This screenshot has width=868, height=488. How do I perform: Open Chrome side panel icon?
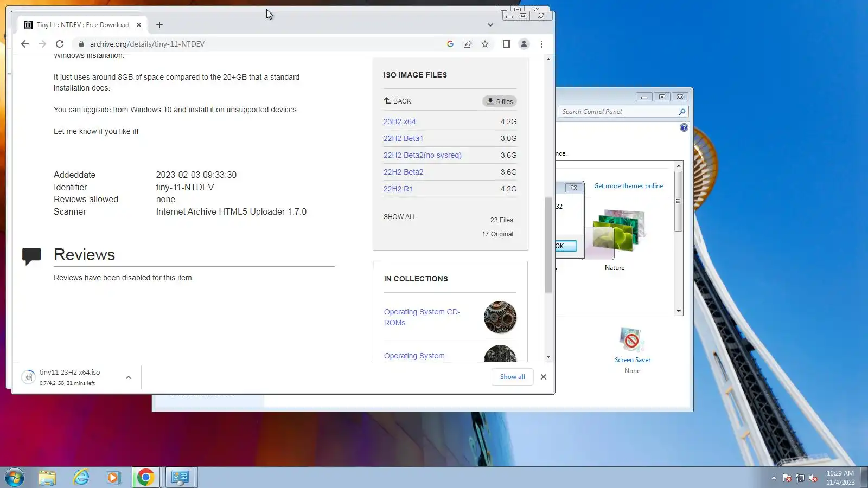[x=507, y=44]
